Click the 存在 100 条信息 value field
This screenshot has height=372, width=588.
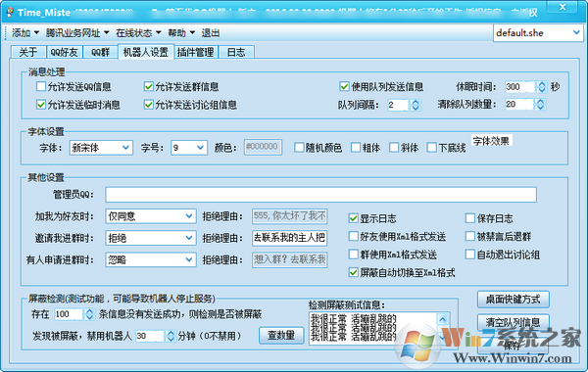[69, 314]
